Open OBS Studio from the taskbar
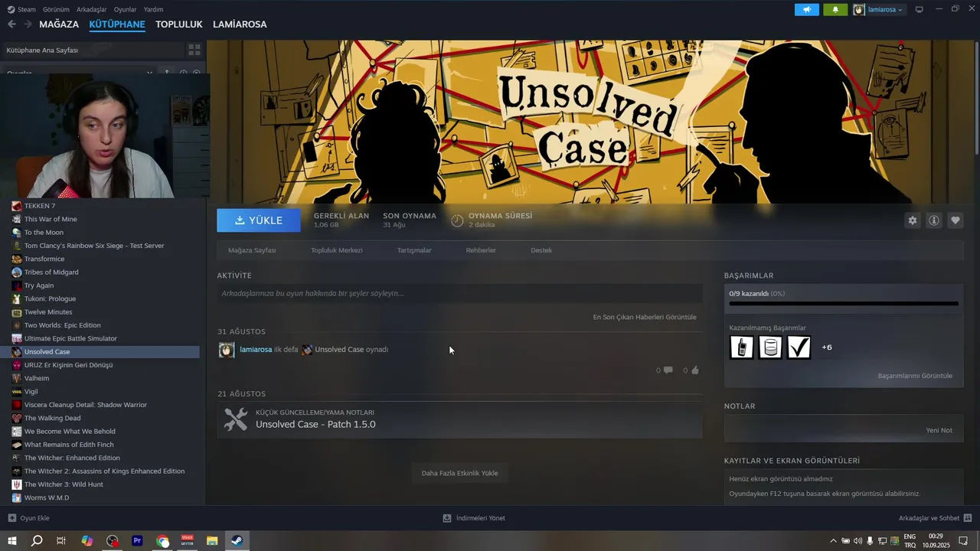The height and width of the screenshot is (551, 980). 113,541
